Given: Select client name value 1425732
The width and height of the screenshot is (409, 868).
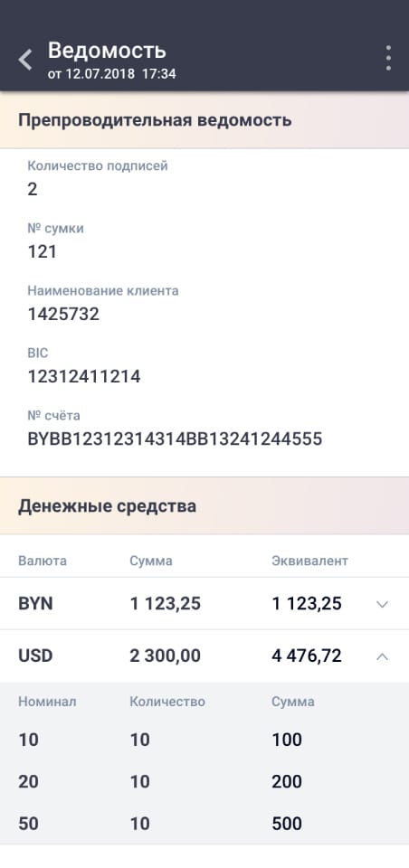Looking at the screenshot, I should pyautogui.click(x=63, y=315).
